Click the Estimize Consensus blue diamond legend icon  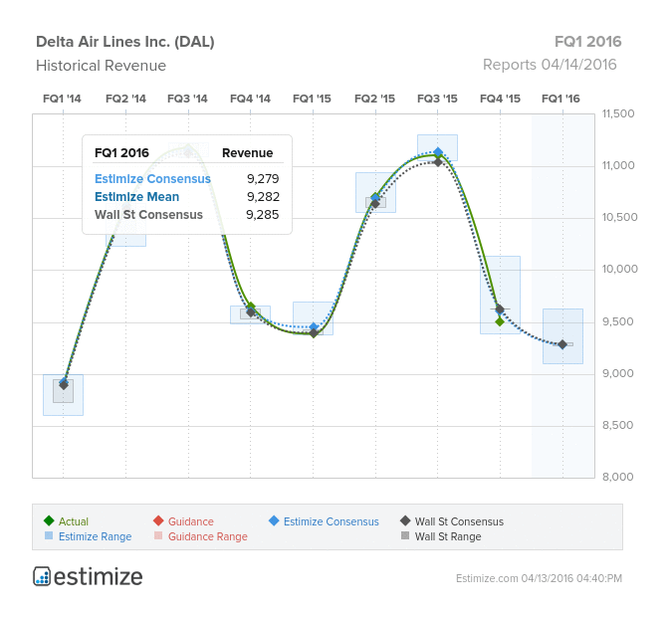pos(274,520)
